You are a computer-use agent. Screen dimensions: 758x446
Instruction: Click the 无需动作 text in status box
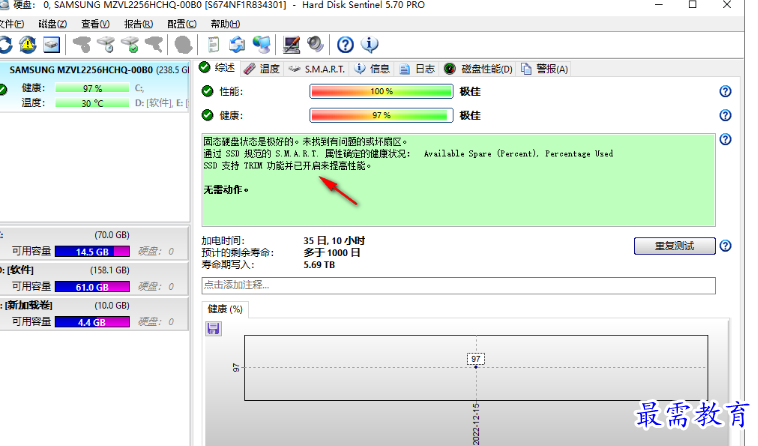226,190
